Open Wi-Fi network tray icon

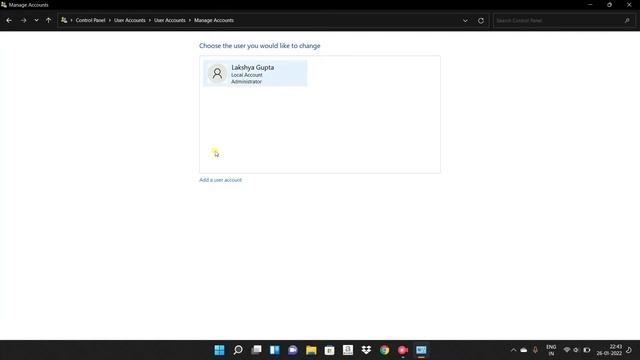pos(567,350)
